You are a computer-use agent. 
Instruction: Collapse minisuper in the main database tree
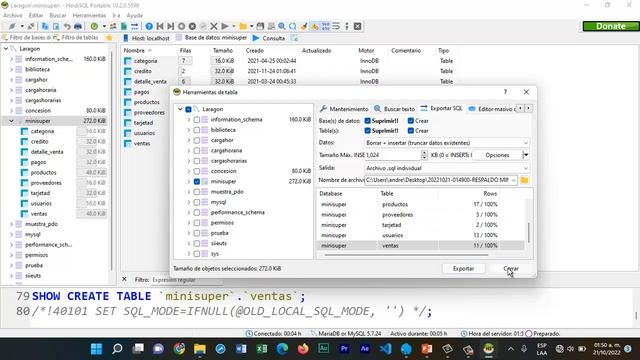[11, 121]
